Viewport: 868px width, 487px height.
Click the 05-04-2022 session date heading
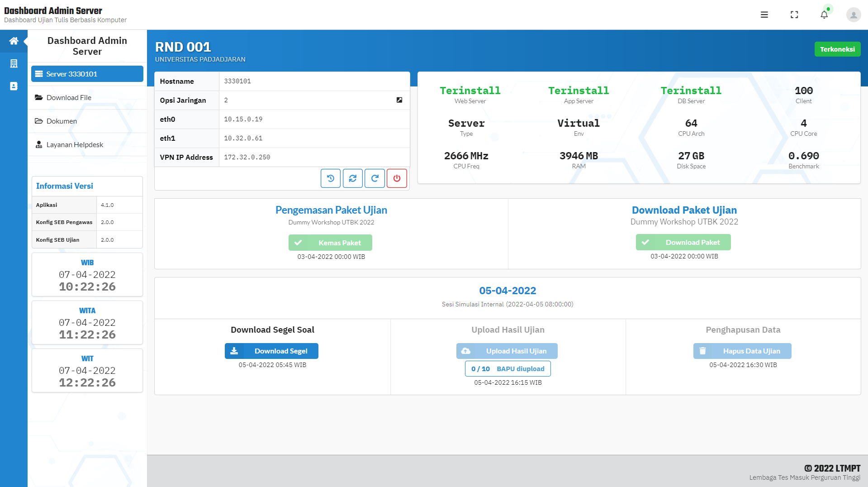pyautogui.click(x=508, y=291)
